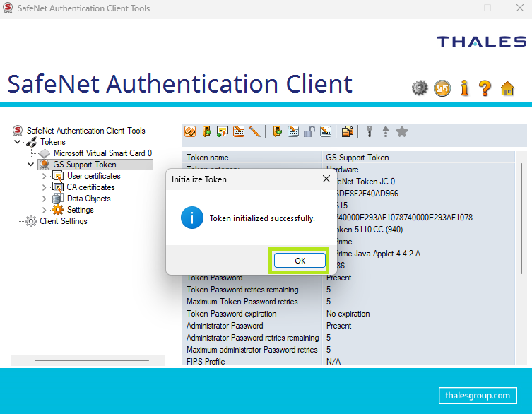The height and width of the screenshot is (414, 532).
Task: Click the grey star-shaped toolbar icon
Action: pyautogui.click(x=402, y=131)
